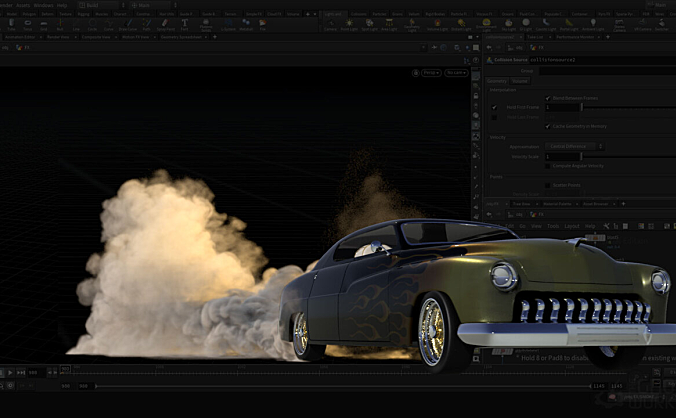Click the Group input field
676x418 pixels.
tap(607, 71)
